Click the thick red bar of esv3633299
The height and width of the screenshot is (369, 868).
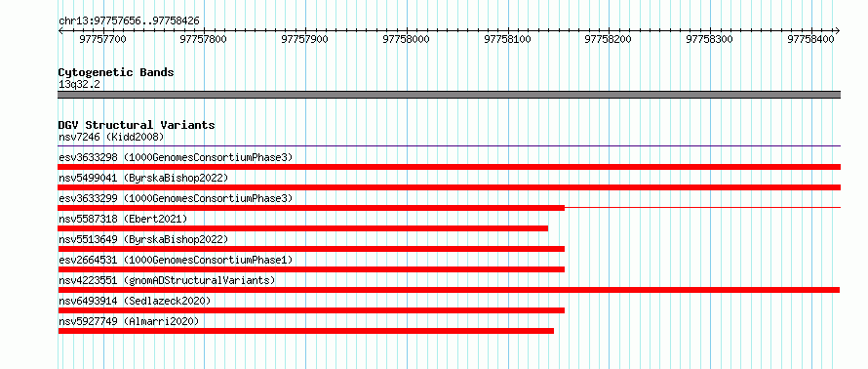[311, 208]
